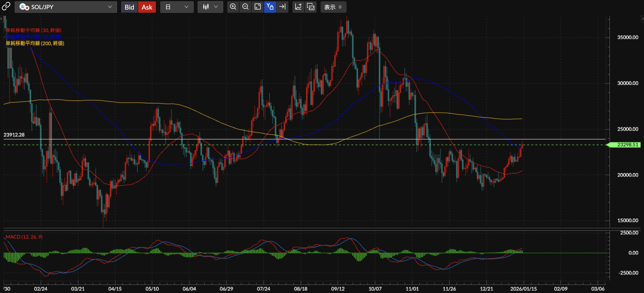Zoom in on the chart
The image size is (644, 293).
[233, 7]
